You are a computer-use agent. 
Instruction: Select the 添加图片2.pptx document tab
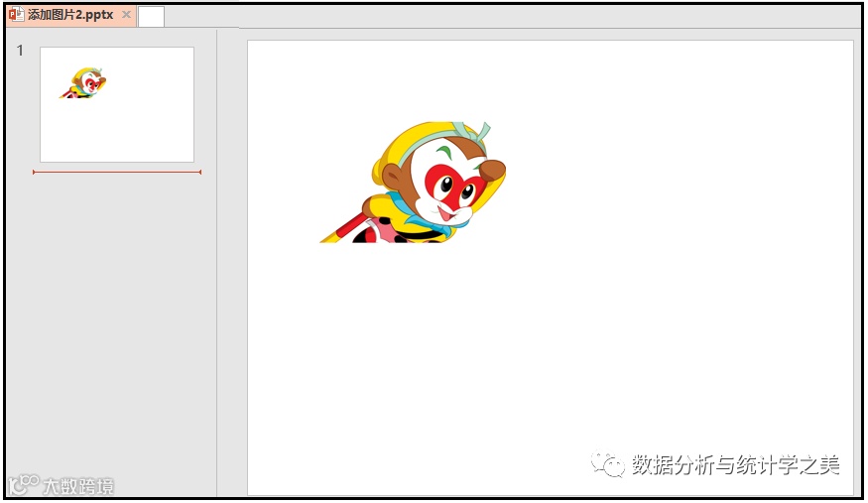(70, 15)
